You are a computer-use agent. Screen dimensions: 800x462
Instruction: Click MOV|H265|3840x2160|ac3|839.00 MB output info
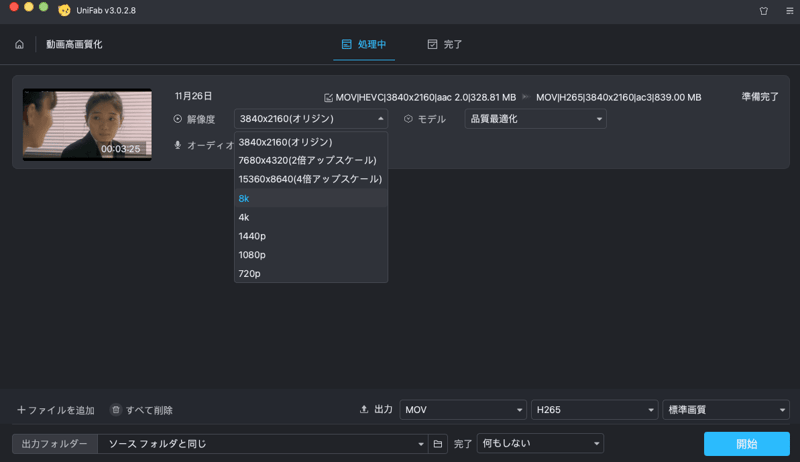(x=618, y=97)
